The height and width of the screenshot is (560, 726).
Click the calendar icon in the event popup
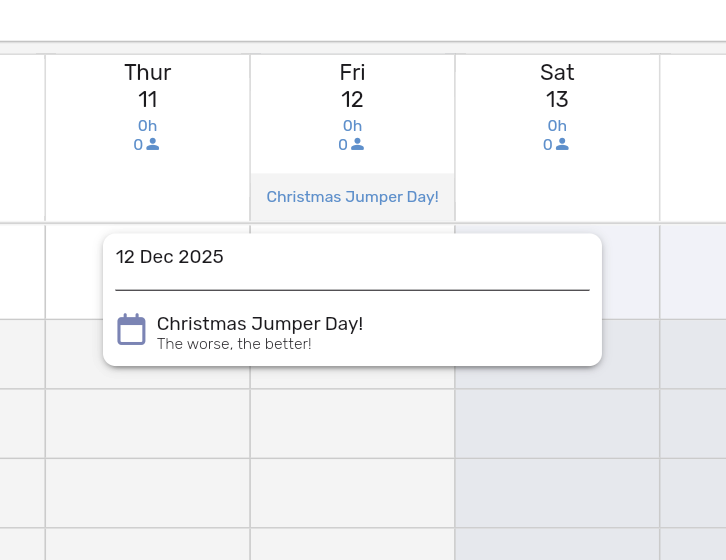pyautogui.click(x=132, y=329)
